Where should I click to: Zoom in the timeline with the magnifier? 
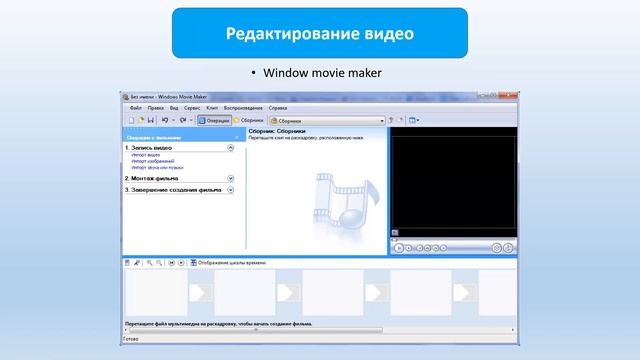click(x=149, y=263)
